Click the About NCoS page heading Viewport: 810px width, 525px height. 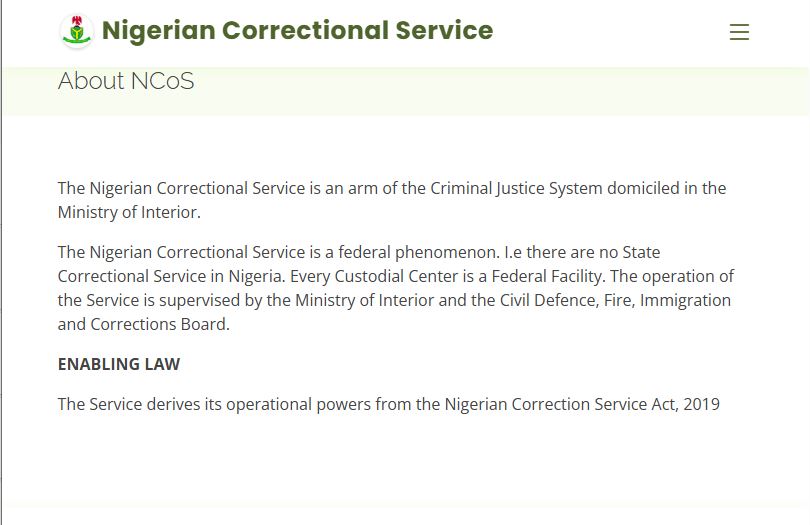click(126, 81)
